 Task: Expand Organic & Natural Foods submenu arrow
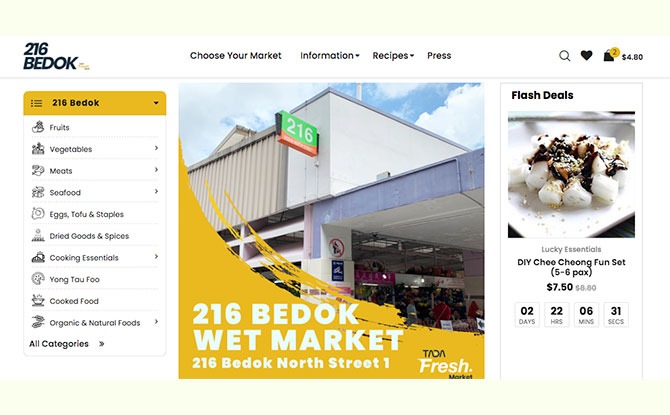(156, 321)
